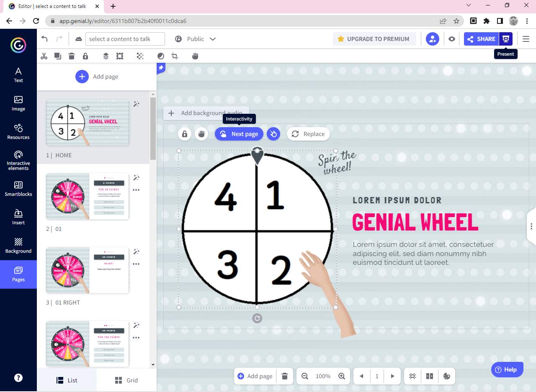The width and height of the screenshot is (536, 392).
Task: Edit the project title field
Action: (125, 39)
